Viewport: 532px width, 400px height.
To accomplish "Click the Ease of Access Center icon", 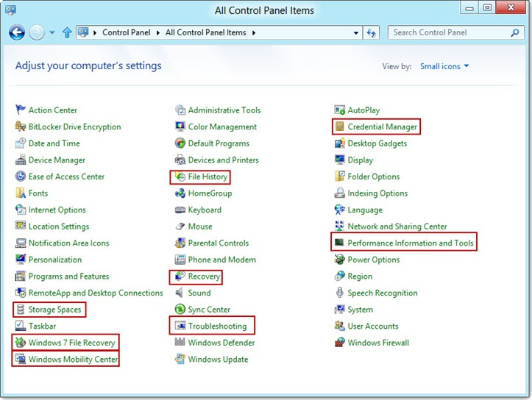I will click(21, 176).
